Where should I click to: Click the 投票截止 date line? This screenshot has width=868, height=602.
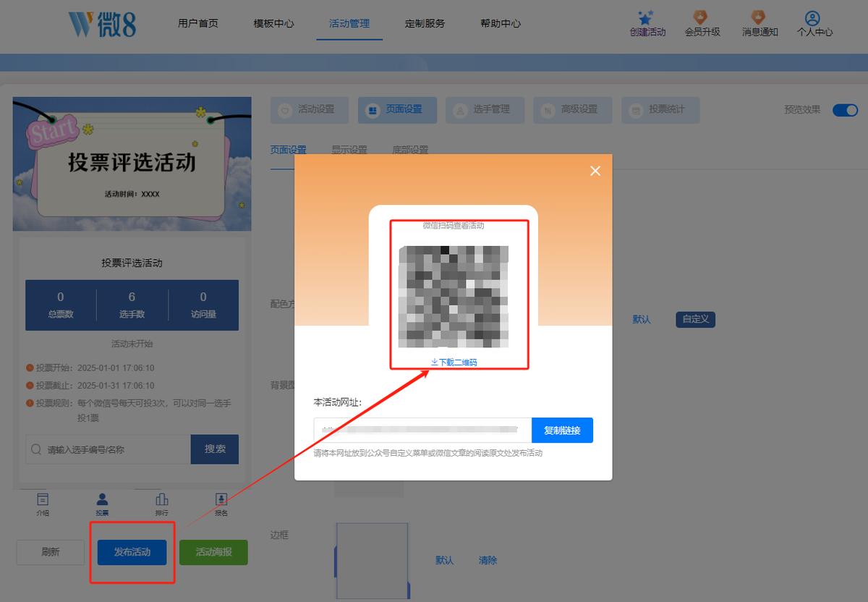point(90,386)
